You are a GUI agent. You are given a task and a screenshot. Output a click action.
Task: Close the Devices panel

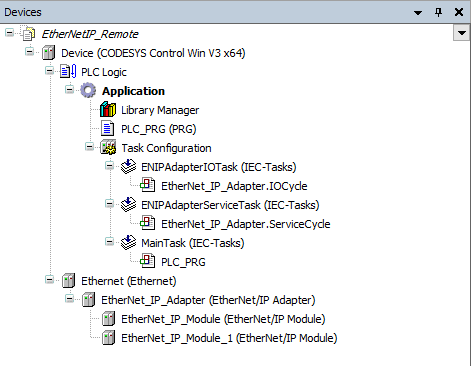coord(459,12)
